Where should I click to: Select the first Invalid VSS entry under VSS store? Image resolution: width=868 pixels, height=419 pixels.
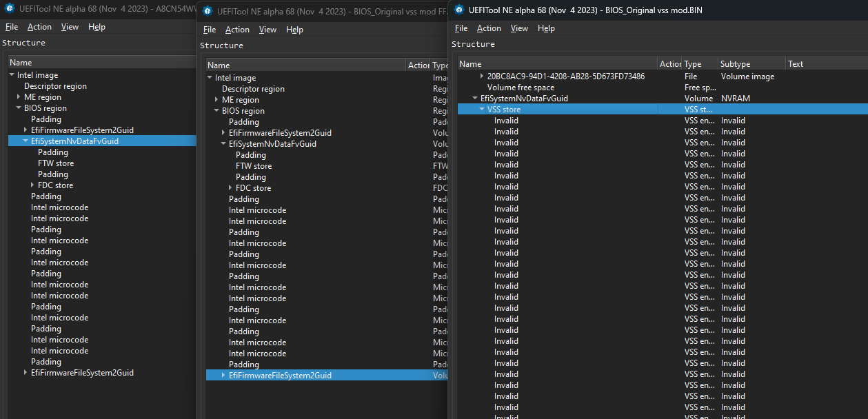506,121
